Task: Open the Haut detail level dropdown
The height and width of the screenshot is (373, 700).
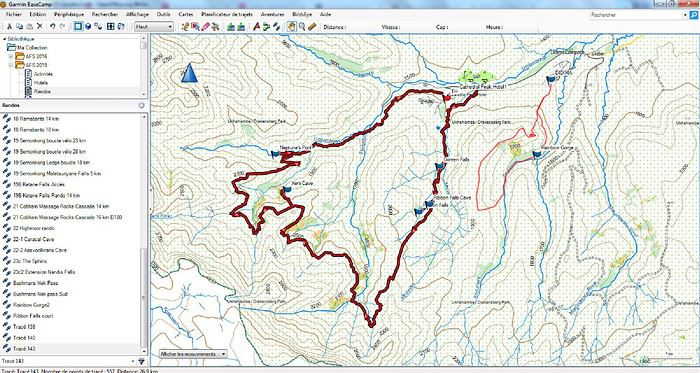Action: pos(154,27)
